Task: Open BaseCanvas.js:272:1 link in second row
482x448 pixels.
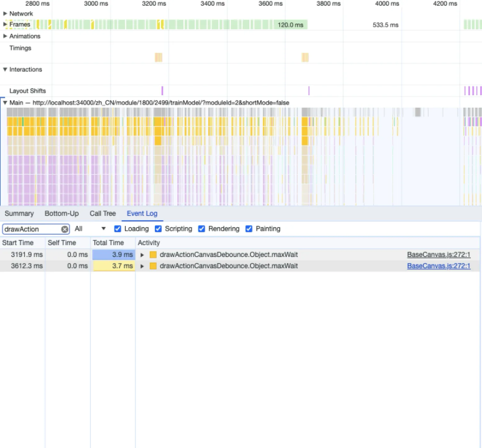Action: 438,266
